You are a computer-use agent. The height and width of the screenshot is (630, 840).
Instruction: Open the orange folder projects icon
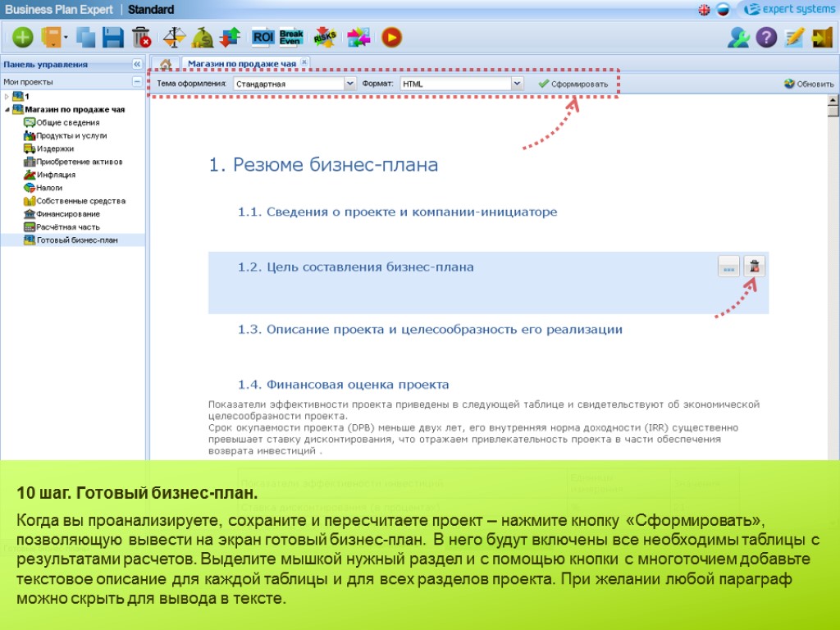pyautogui.click(x=52, y=38)
